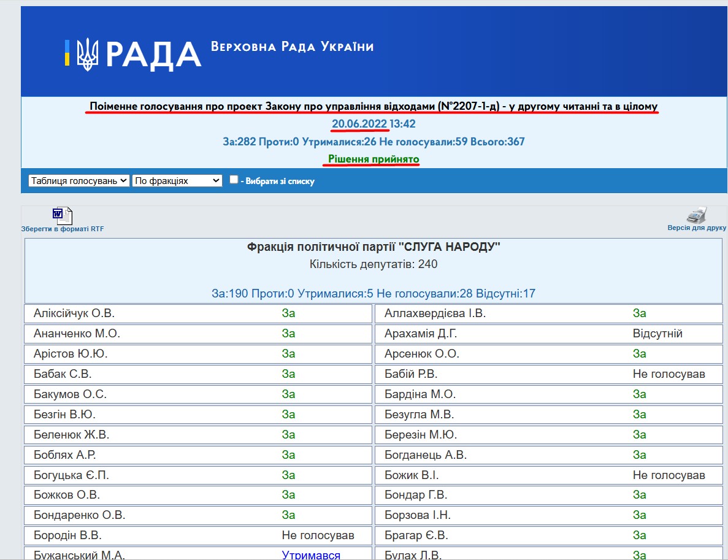The image size is (728, 560).
Task: Select deputy 'Божик В.І.'
Action: (412, 475)
